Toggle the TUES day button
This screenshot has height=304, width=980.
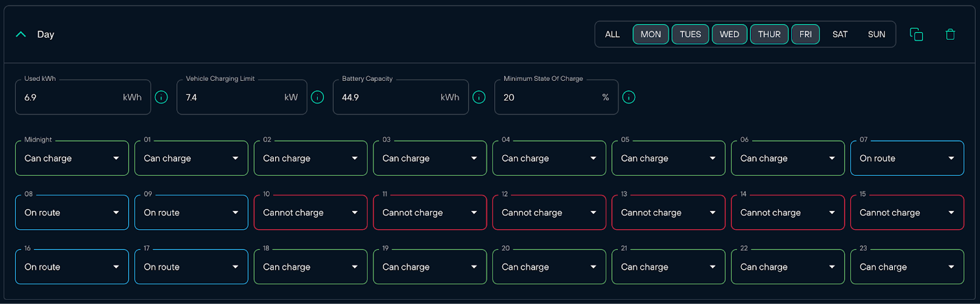click(690, 34)
